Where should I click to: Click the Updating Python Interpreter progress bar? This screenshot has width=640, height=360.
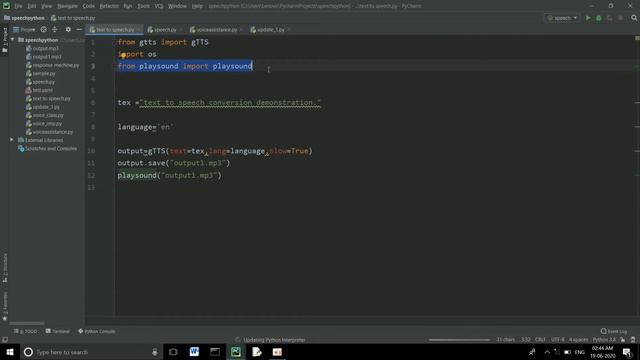[459, 340]
